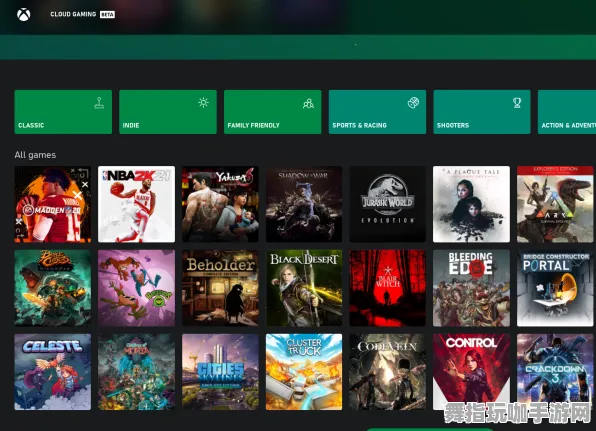Launch the Madden NFL 20 game tile
Image resolution: width=596 pixels, height=431 pixels.
point(53,204)
